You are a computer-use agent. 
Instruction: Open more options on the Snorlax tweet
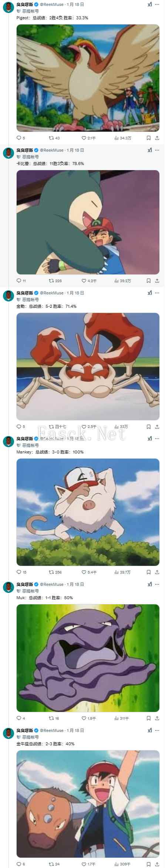click(x=157, y=150)
